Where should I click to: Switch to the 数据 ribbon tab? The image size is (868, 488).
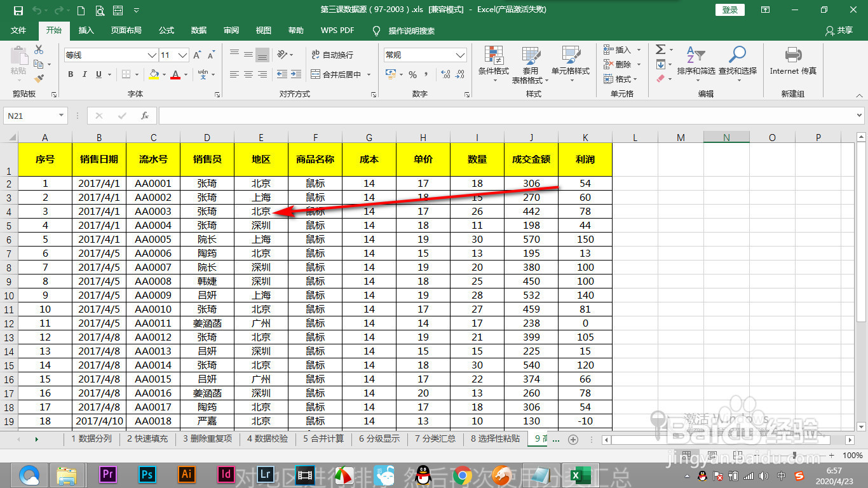tap(198, 30)
